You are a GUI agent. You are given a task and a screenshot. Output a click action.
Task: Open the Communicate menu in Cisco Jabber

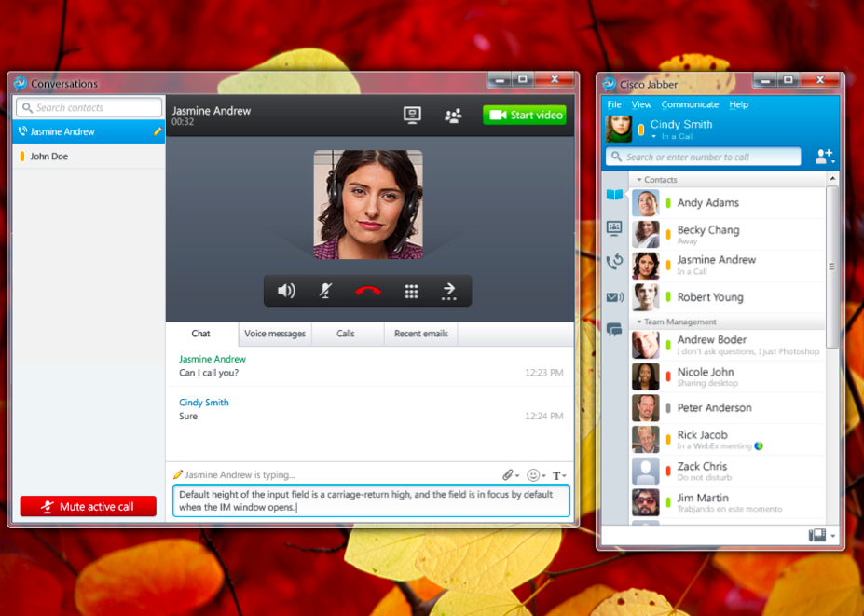pyautogui.click(x=690, y=104)
